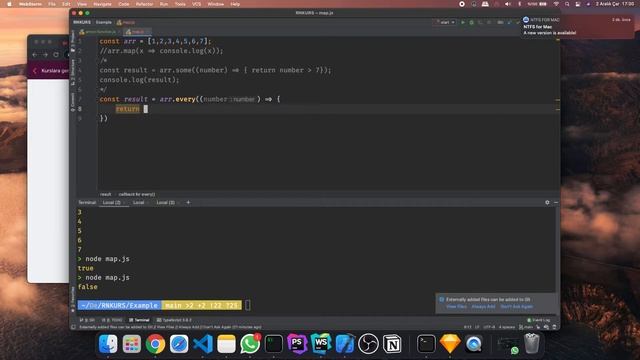Image resolution: width=640 pixels, height=360 pixels.
Task: Click the 'View Files' link in notification
Action: click(x=456, y=307)
